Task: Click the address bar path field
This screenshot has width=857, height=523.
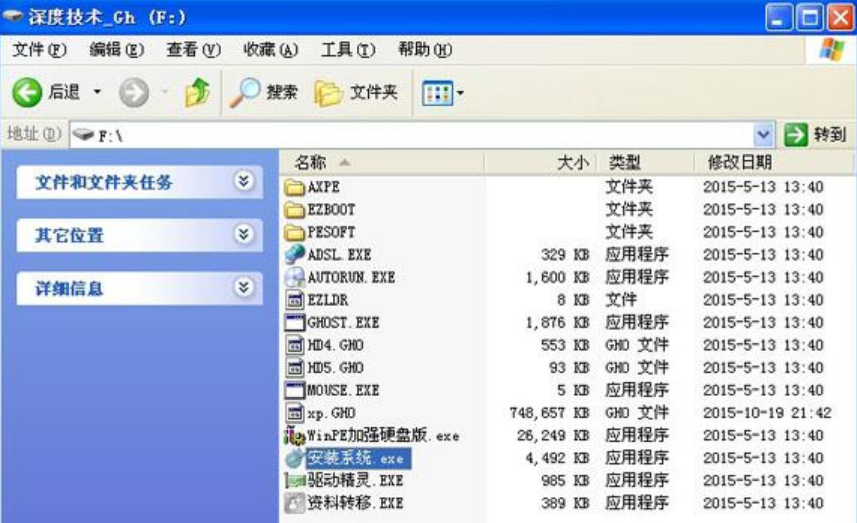Action: 421,135
